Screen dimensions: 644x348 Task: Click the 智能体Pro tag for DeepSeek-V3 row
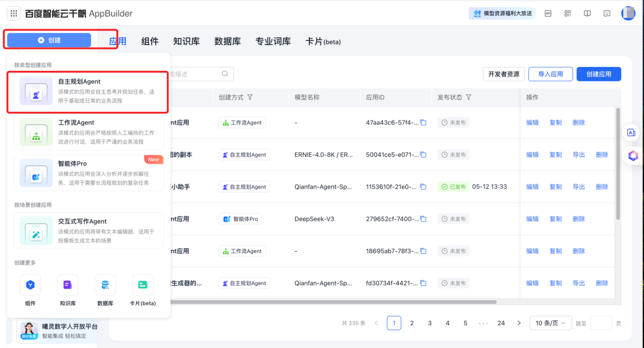tap(240, 219)
